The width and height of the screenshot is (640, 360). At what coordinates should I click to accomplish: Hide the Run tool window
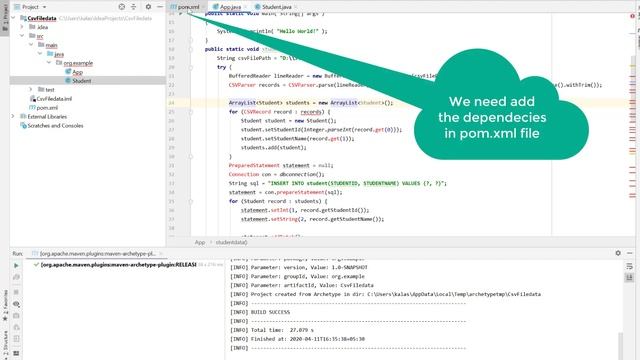point(629,253)
